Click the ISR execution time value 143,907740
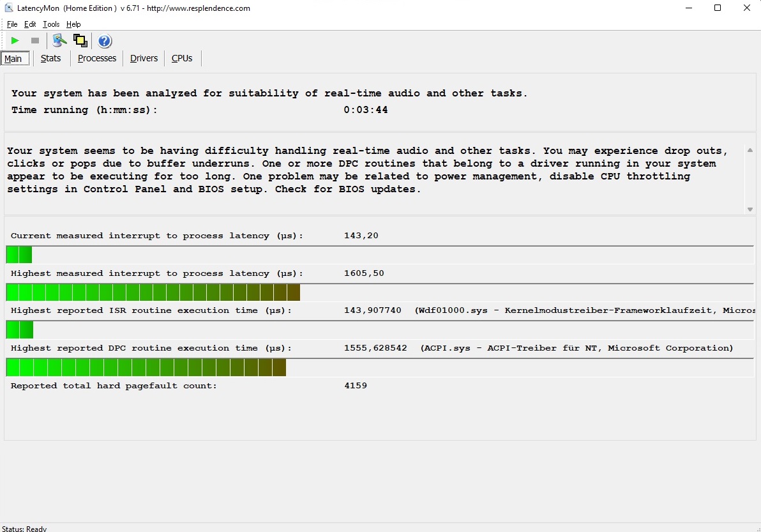 point(373,310)
